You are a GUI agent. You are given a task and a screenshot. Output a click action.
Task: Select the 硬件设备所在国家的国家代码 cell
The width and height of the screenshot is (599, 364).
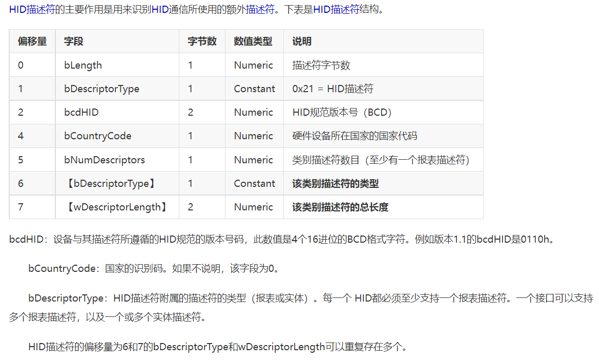(x=355, y=136)
